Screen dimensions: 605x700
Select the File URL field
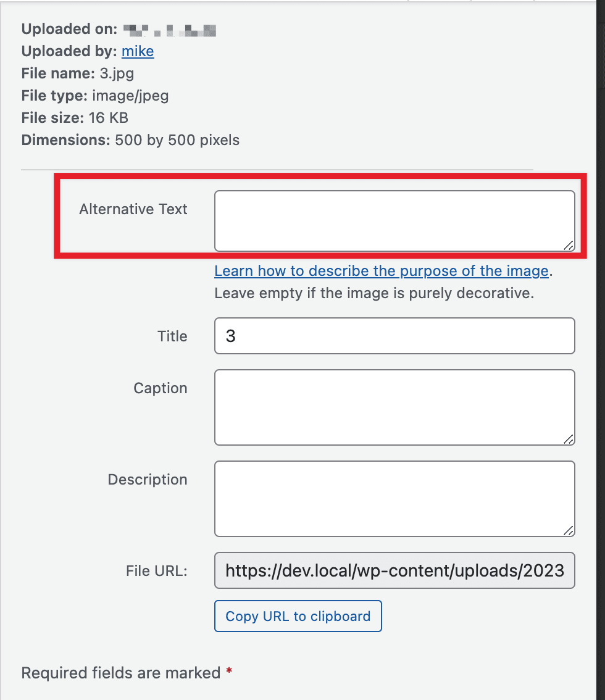pos(394,570)
